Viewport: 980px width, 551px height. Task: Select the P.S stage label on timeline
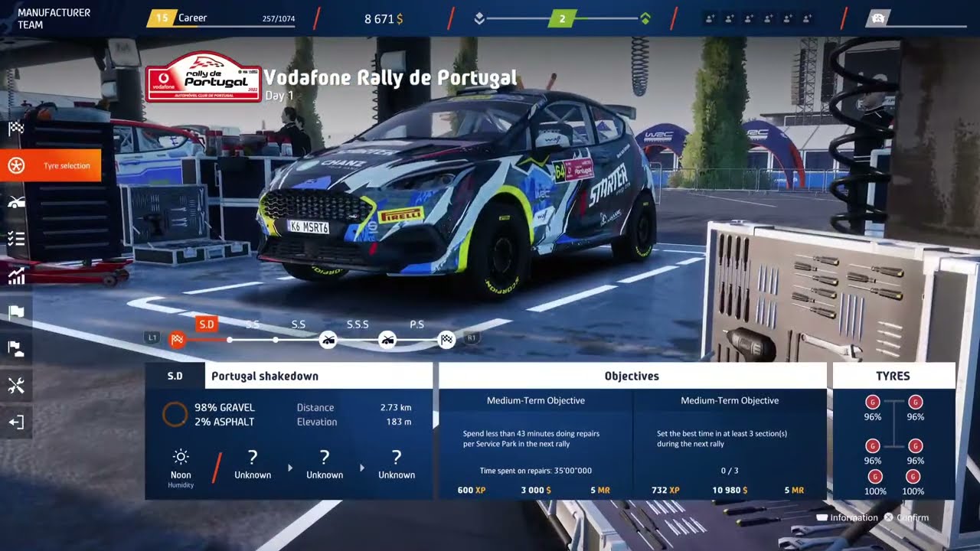coord(417,324)
